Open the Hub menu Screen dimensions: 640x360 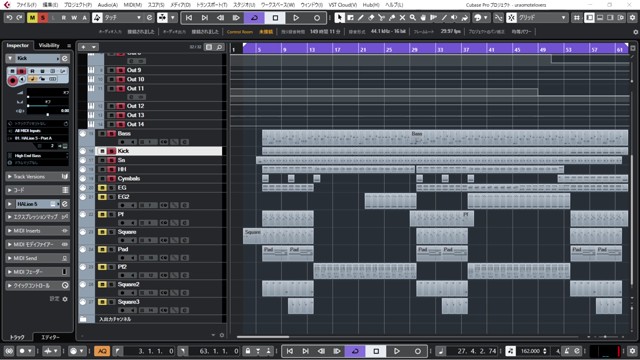click(371, 5)
